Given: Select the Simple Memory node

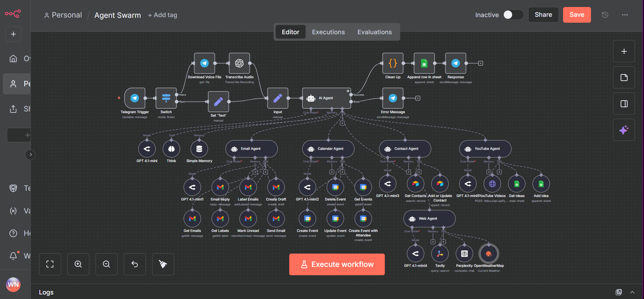Looking at the screenshot, I should 199,149.
